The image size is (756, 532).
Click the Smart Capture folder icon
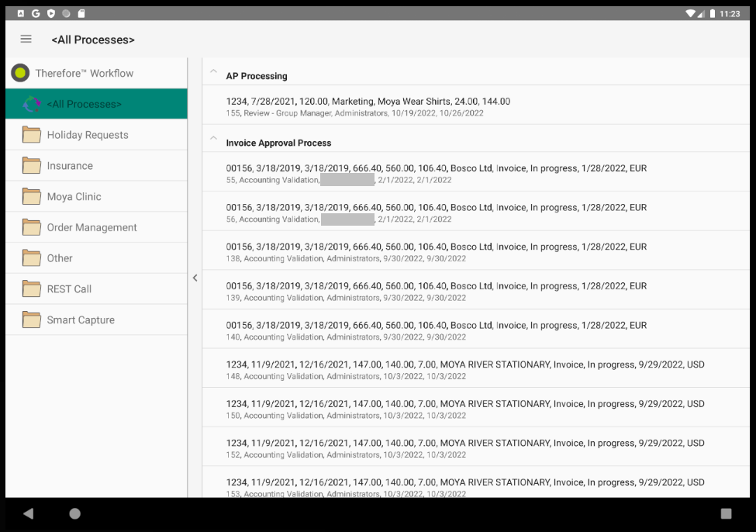click(32, 320)
